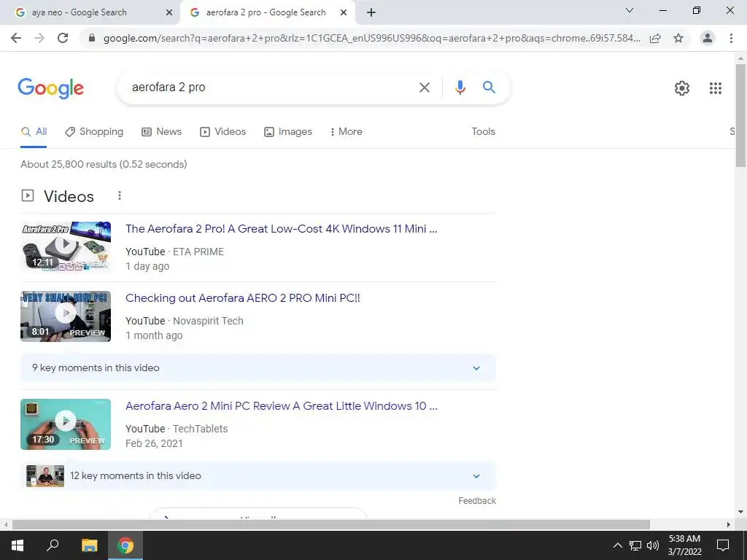This screenshot has width=747, height=560.
Task: Select the All results tab
Action: tap(34, 132)
